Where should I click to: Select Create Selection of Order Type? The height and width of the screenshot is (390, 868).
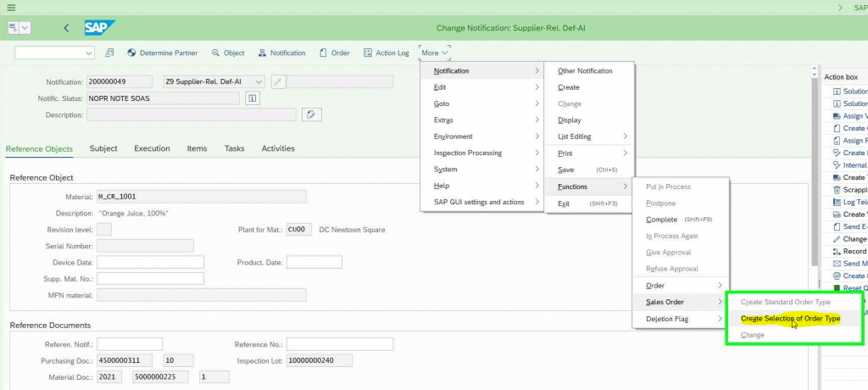coord(790,319)
